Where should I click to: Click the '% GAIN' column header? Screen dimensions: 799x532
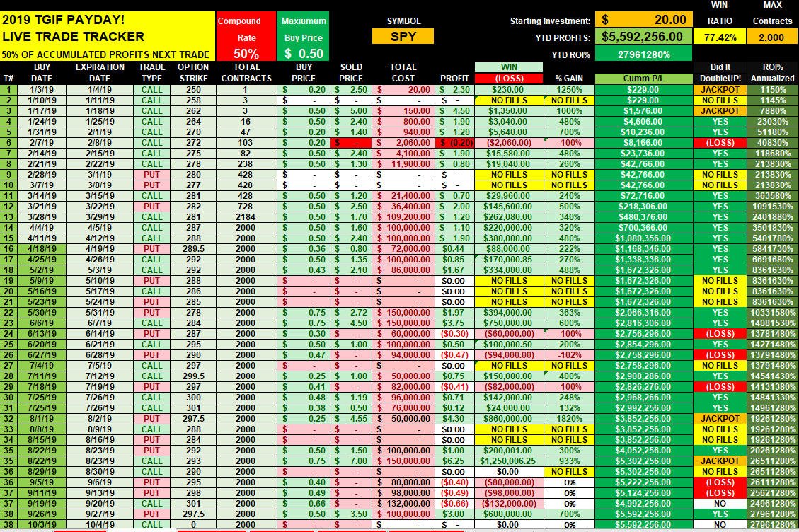tap(569, 79)
